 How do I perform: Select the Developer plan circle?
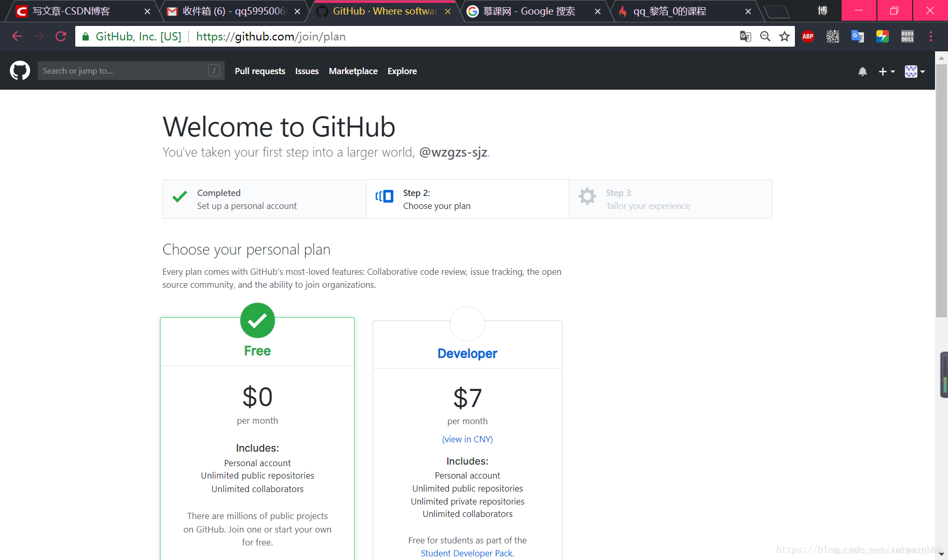pos(468,324)
